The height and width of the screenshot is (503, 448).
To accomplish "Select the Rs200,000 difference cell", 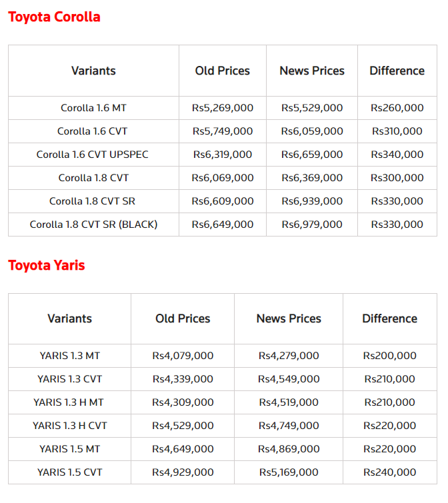I will pyautogui.click(x=390, y=356).
